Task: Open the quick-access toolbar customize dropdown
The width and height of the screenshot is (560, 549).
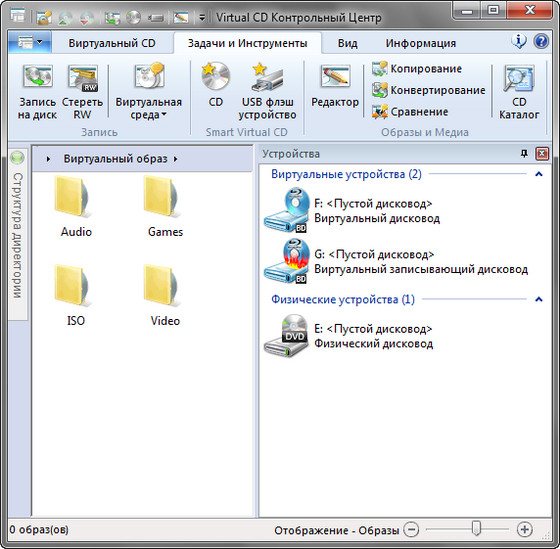Action: pyautogui.click(x=202, y=18)
